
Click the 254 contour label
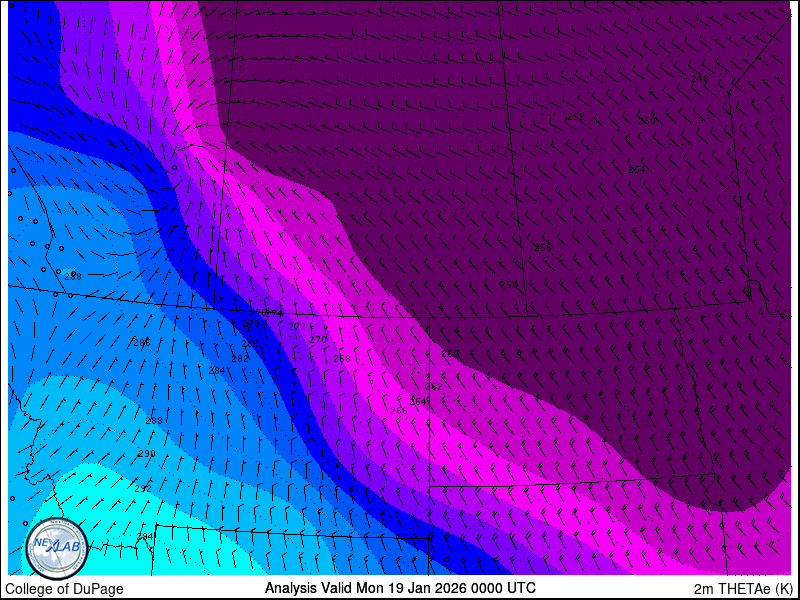pos(637,169)
